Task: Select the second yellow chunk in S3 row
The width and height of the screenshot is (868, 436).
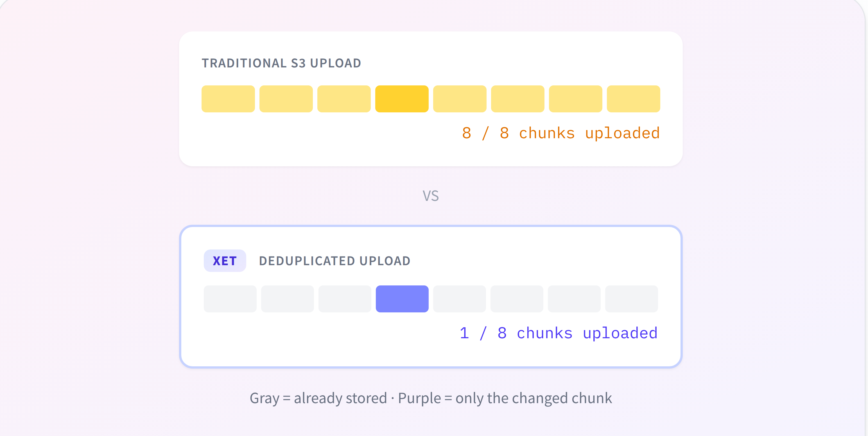Action: tap(286, 99)
